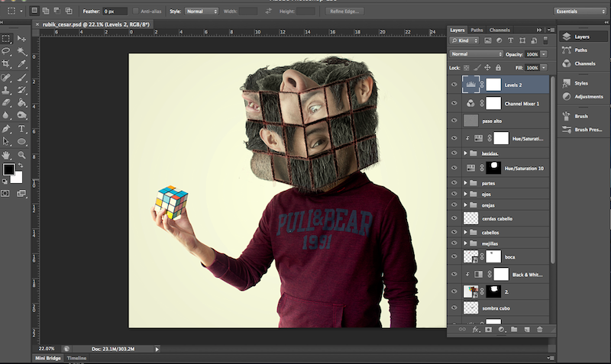Click the Refine Edge button
The image size is (611, 364).
click(344, 11)
